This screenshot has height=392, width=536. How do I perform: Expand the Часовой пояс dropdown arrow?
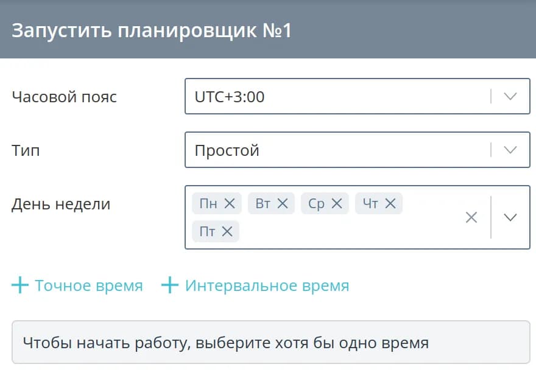point(510,96)
